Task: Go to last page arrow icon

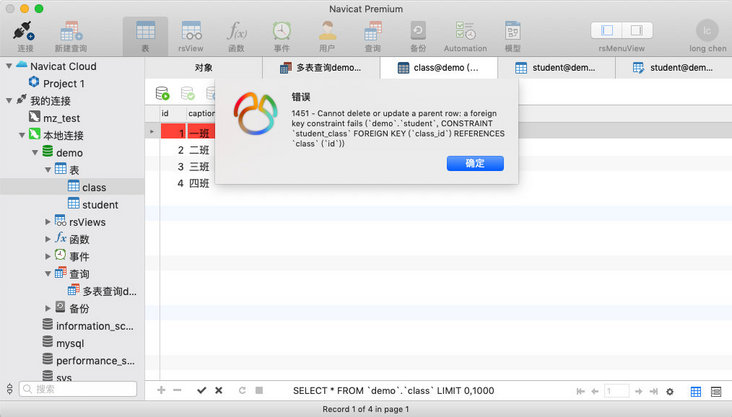Action: [x=654, y=391]
